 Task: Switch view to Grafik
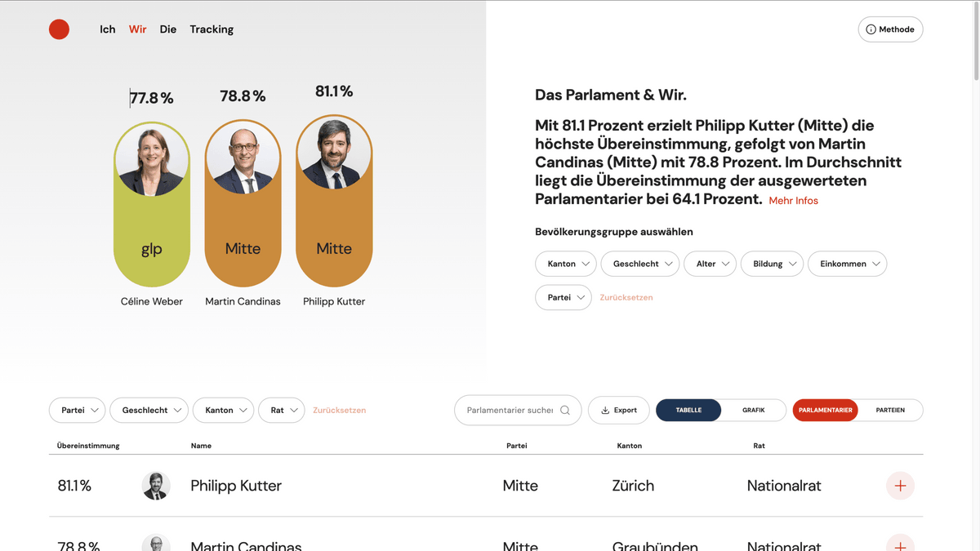click(753, 411)
